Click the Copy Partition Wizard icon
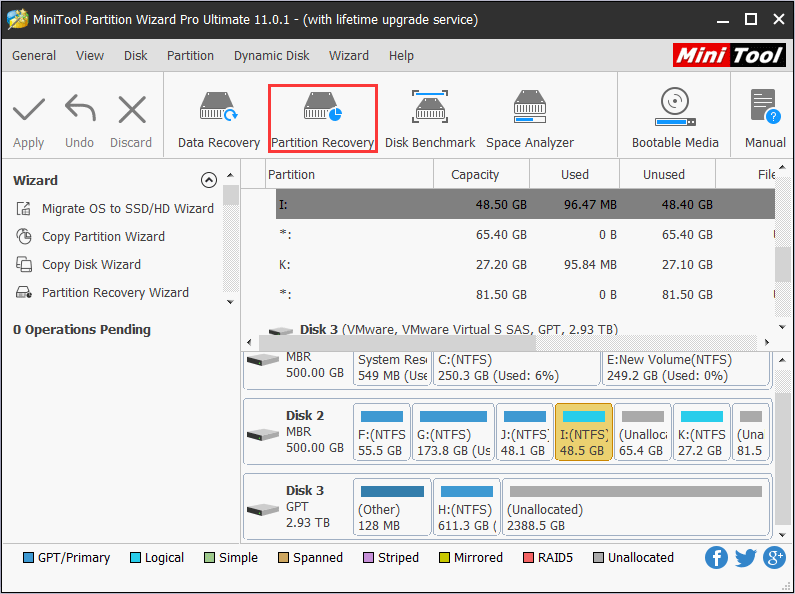The image size is (795, 594). pos(24,236)
